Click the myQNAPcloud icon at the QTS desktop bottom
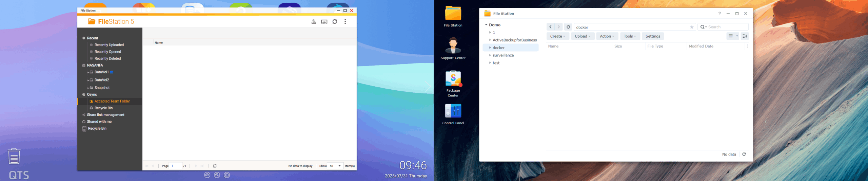The image size is (868, 181). point(207,175)
